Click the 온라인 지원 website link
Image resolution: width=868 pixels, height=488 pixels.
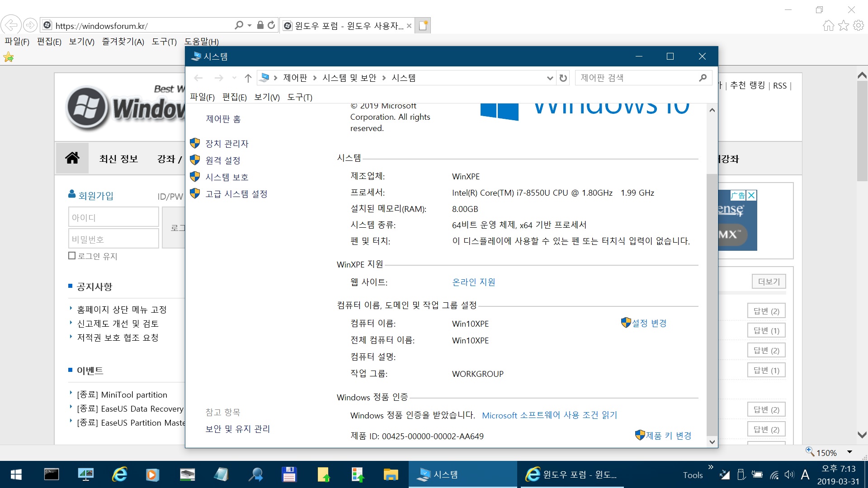pyautogui.click(x=474, y=282)
